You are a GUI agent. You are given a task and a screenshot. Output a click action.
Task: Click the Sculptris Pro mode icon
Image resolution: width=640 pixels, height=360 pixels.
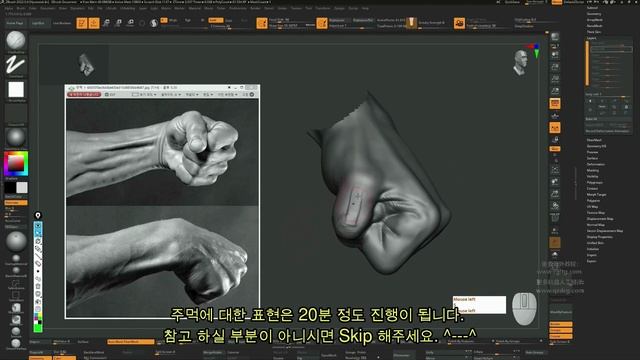point(154,23)
